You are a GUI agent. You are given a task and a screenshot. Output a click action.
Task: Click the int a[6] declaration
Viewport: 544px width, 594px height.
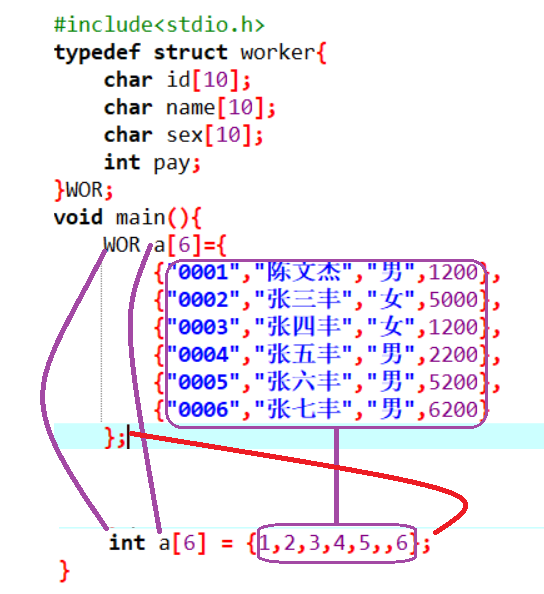click(x=157, y=543)
